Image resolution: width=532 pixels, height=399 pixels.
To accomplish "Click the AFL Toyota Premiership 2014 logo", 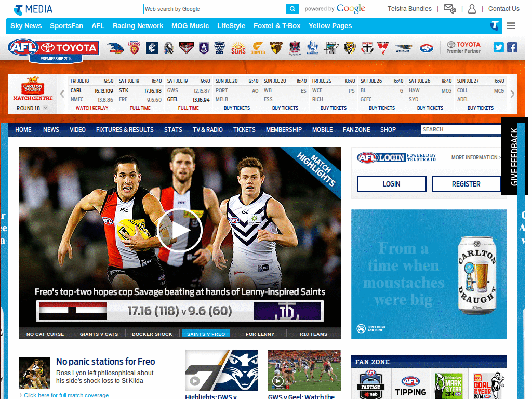I will pos(54,50).
